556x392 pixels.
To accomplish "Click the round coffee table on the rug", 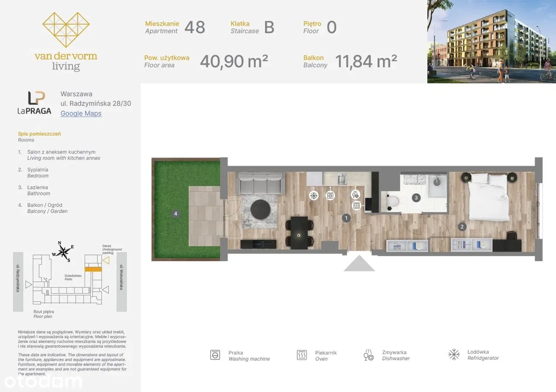I will [x=261, y=210].
